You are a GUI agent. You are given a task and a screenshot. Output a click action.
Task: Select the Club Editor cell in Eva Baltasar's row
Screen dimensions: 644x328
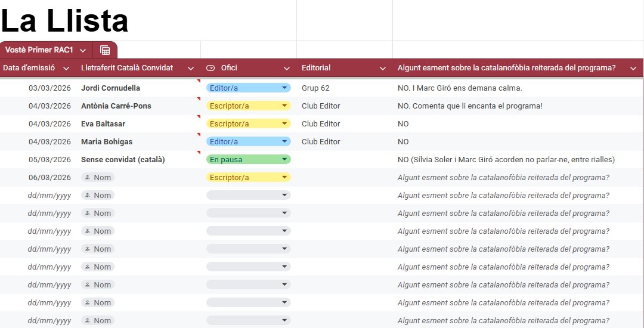coord(321,123)
